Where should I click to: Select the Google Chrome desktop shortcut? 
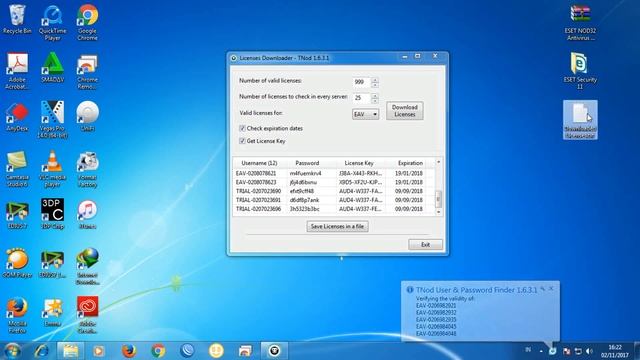(x=87, y=22)
